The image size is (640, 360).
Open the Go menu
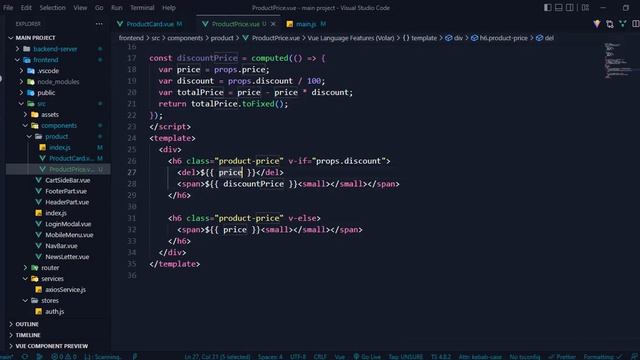click(x=99, y=8)
